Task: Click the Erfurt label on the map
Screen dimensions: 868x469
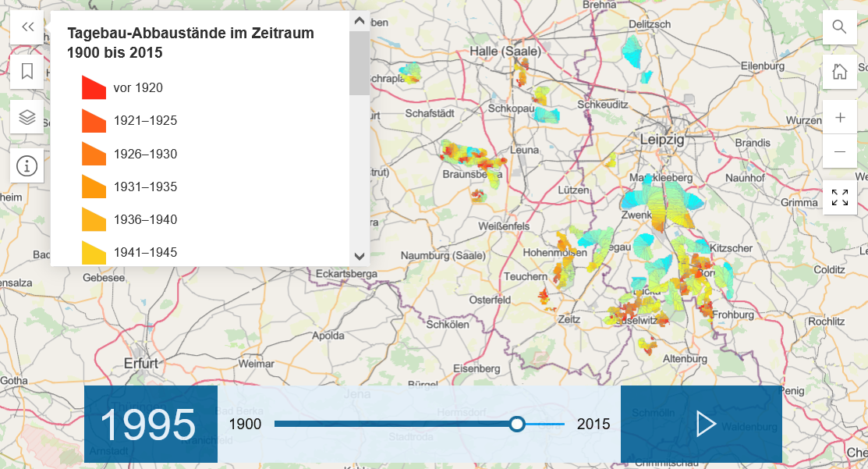Action: click(x=141, y=363)
